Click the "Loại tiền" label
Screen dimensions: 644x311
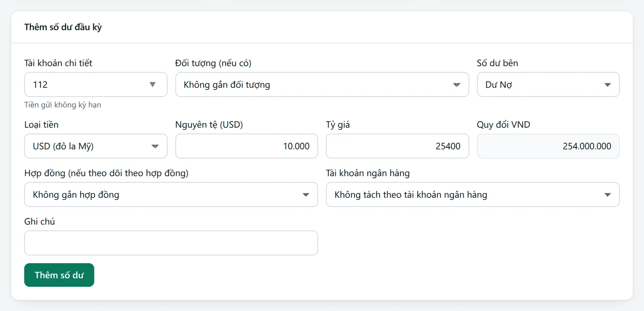click(x=41, y=124)
